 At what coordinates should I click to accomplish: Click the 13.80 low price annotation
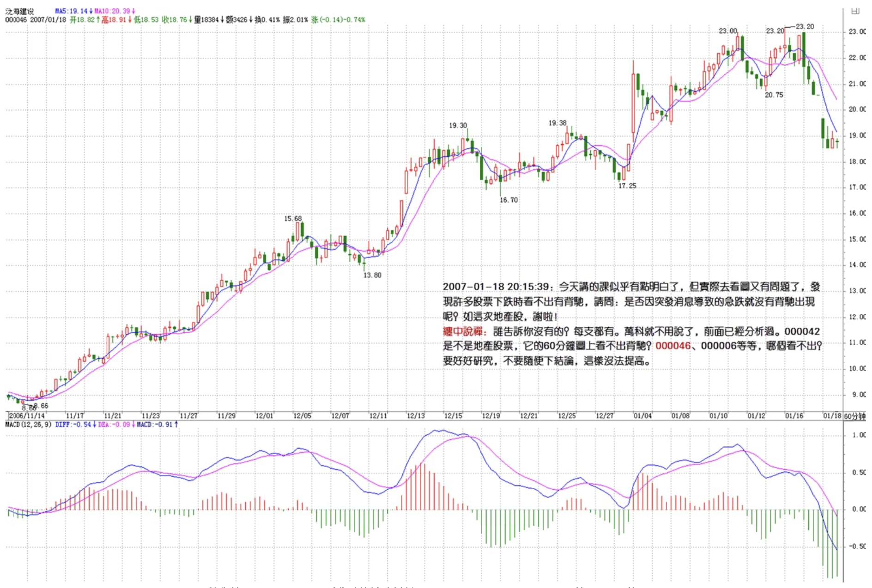pyautogui.click(x=372, y=275)
